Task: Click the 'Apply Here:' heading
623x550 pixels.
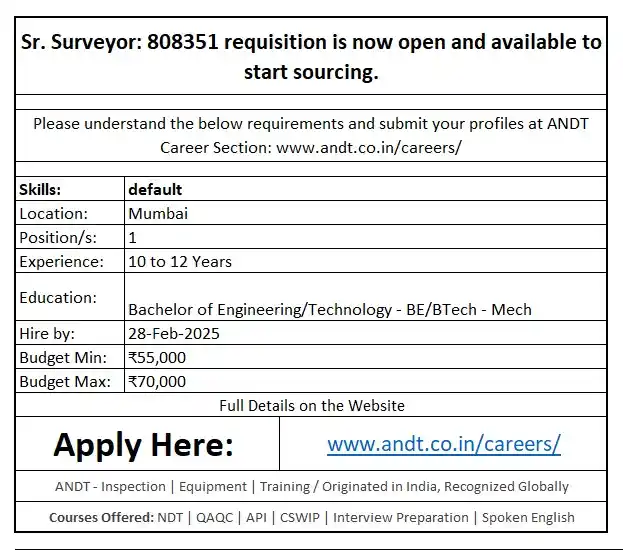Action: 143,444
